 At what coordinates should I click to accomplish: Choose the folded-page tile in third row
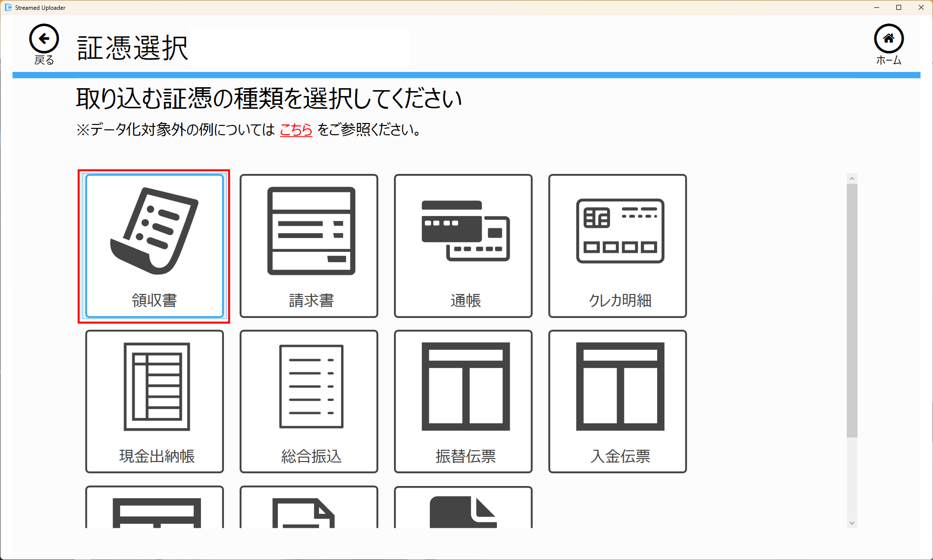tap(463, 510)
